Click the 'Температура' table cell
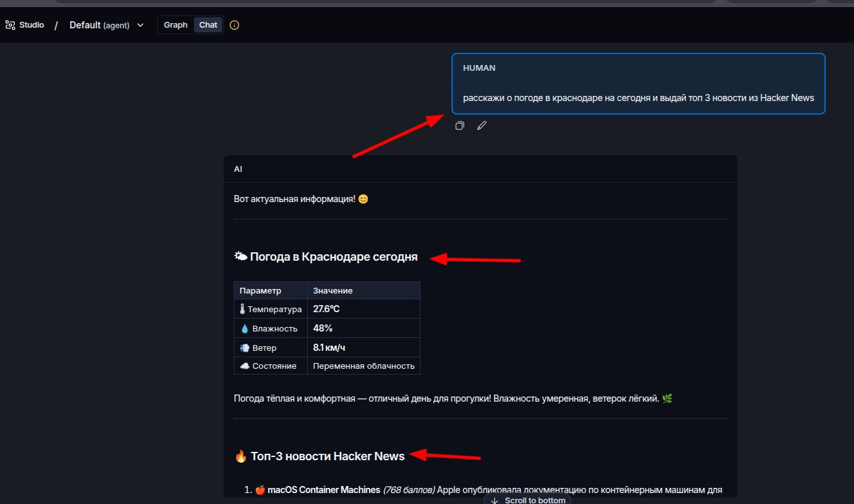The height and width of the screenshot is (504, 854). tap(270, 309)
